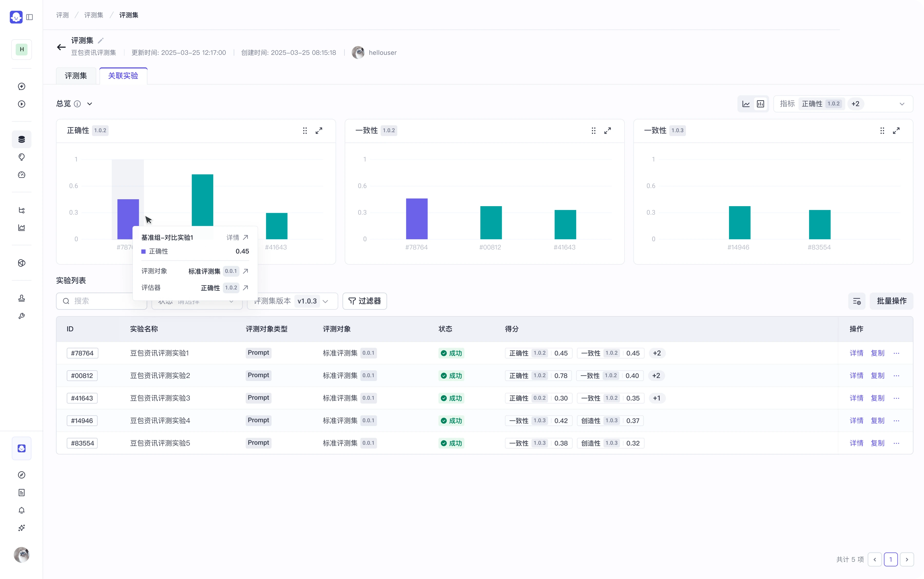Expand the 正确性 1.0.2 chart to fullscreen
This screenshot has height=579, width=924.
pos(319,131)
